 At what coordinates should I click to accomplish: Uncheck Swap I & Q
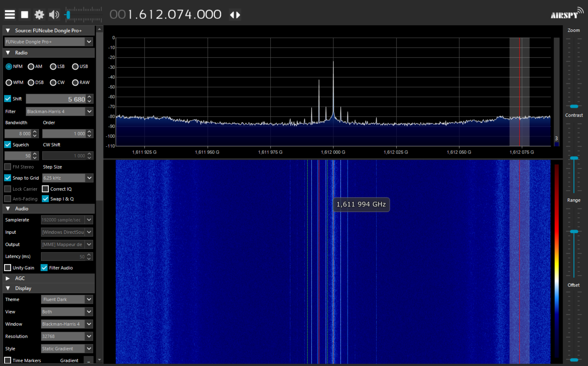[45, 199]
